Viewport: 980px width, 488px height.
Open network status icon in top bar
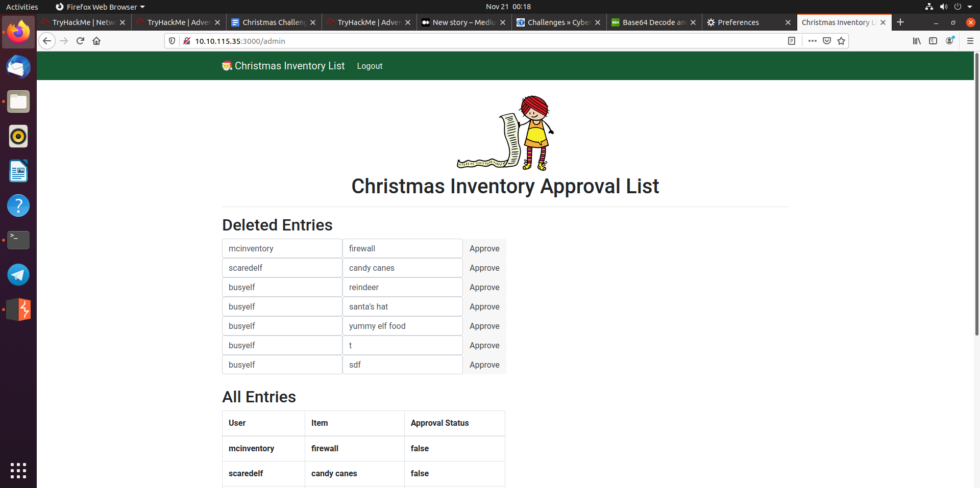[x=929, y=7]
